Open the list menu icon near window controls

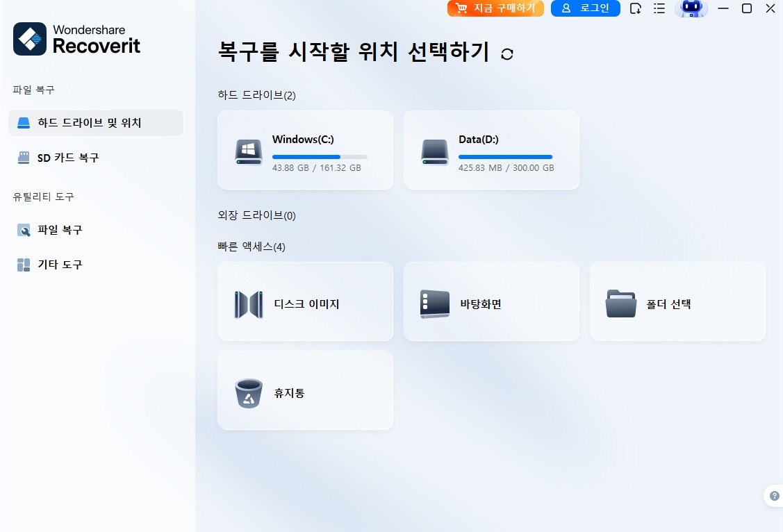pos(659,10)
